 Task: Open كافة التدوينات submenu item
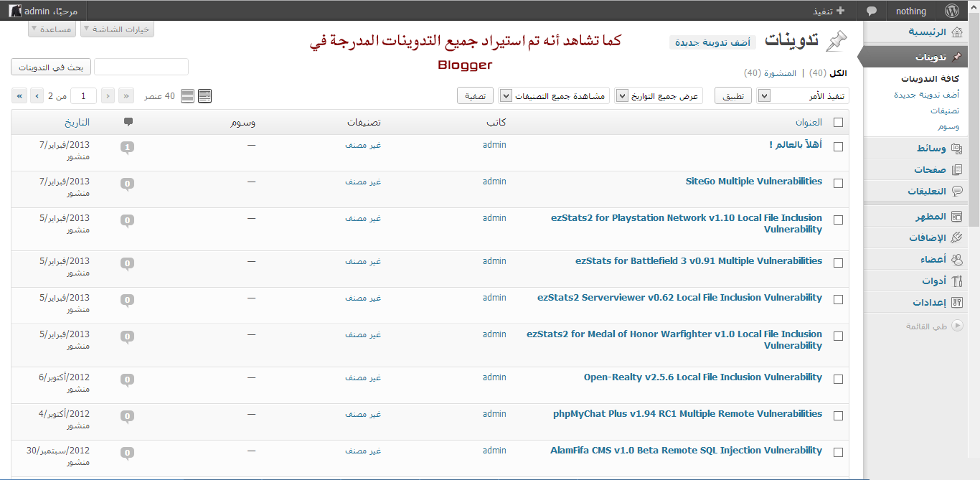point(930,79)
